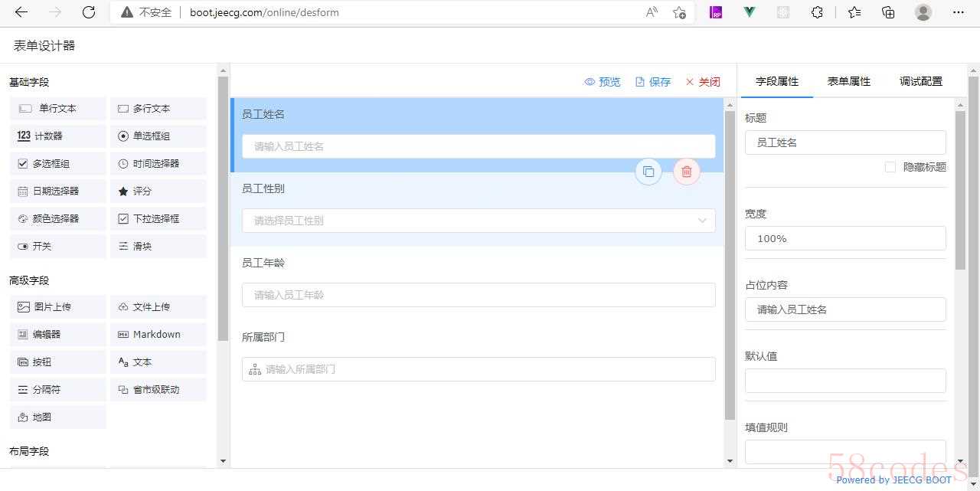
Task: Add the 开关 switch field
Action: click(58, 247)
